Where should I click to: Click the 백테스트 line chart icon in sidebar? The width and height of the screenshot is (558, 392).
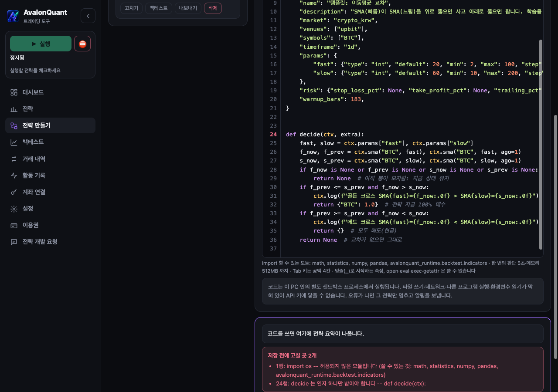point(14,142)
